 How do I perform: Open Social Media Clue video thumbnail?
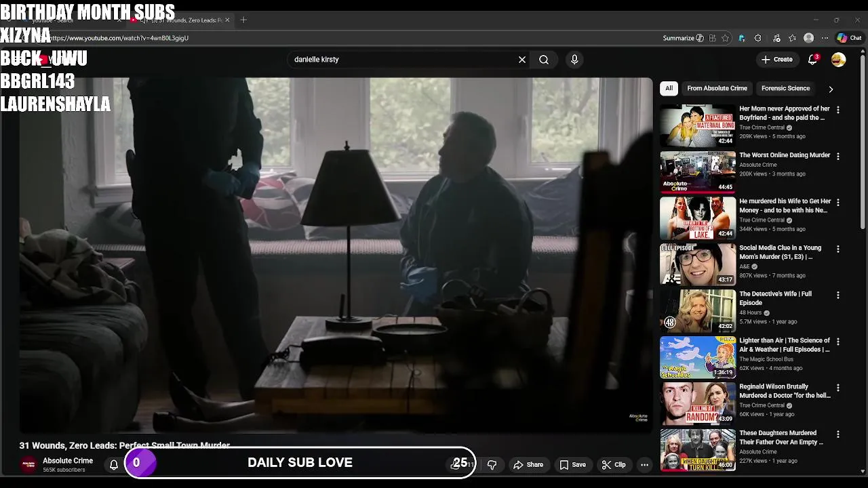point(698,264)
